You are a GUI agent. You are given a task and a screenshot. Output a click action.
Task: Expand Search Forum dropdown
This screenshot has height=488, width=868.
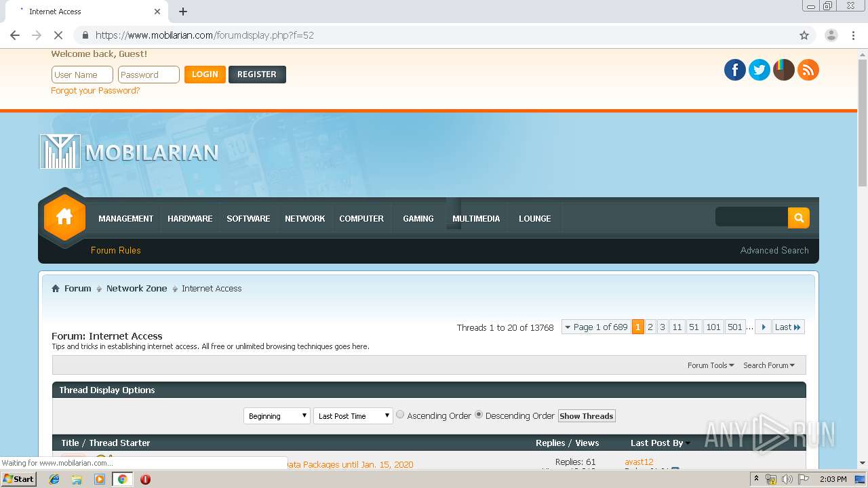(x=769, y=365)
